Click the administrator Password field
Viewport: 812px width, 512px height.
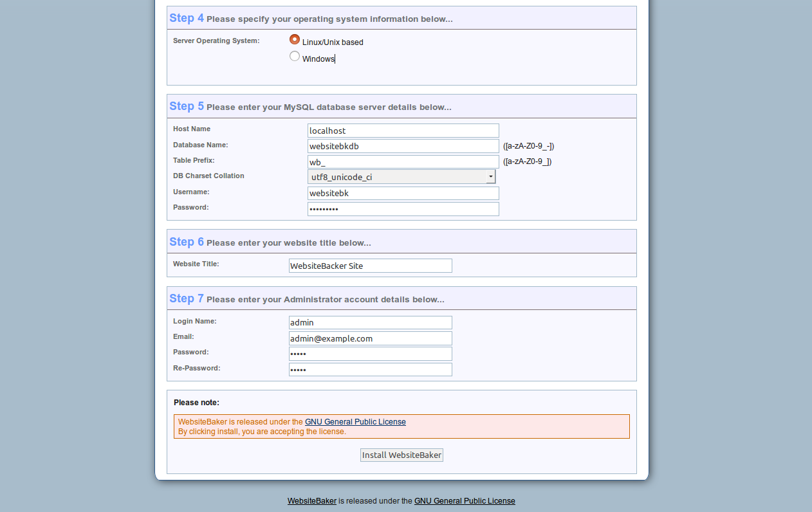tap(371, 354)
